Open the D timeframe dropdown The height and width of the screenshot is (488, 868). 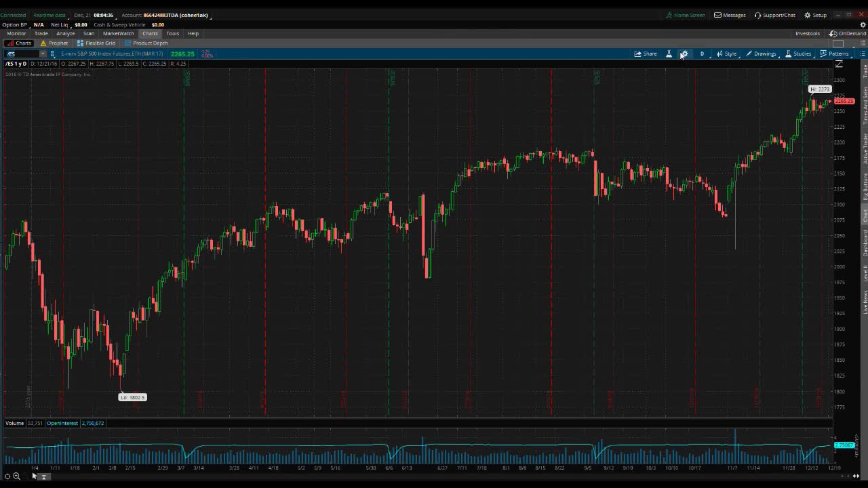click(702, 54)
